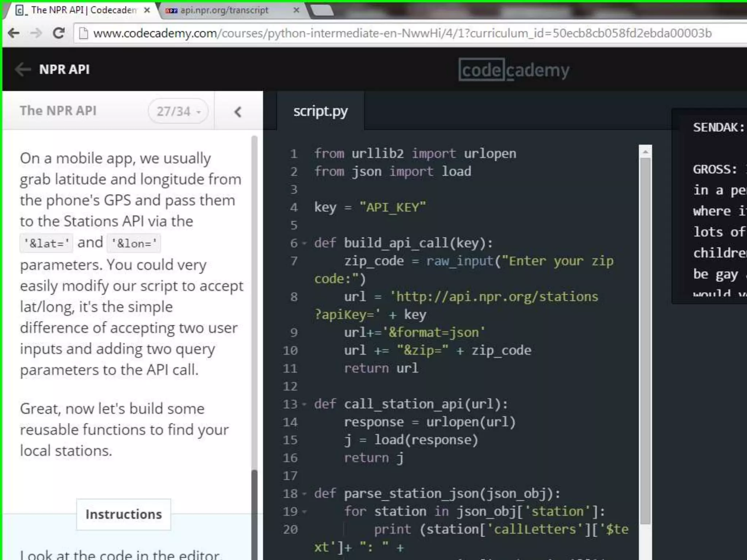Click the back arrow beside NPR API
The height and width of the screenshot is (560, 747).
pyautogui.click(x=23, y=69)
